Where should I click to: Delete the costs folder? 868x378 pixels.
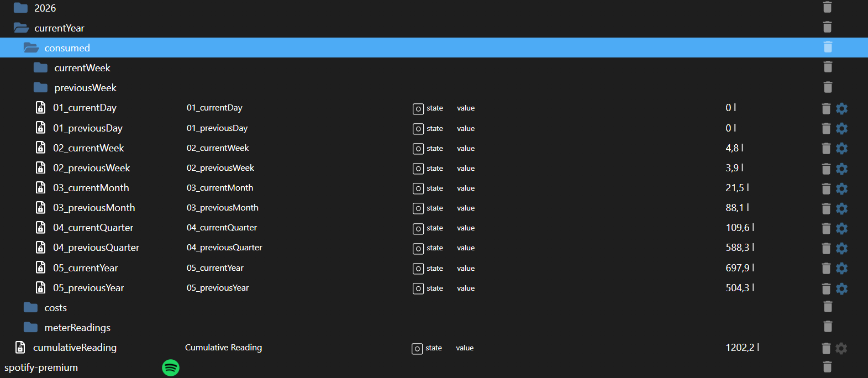(x=827, y=307)
